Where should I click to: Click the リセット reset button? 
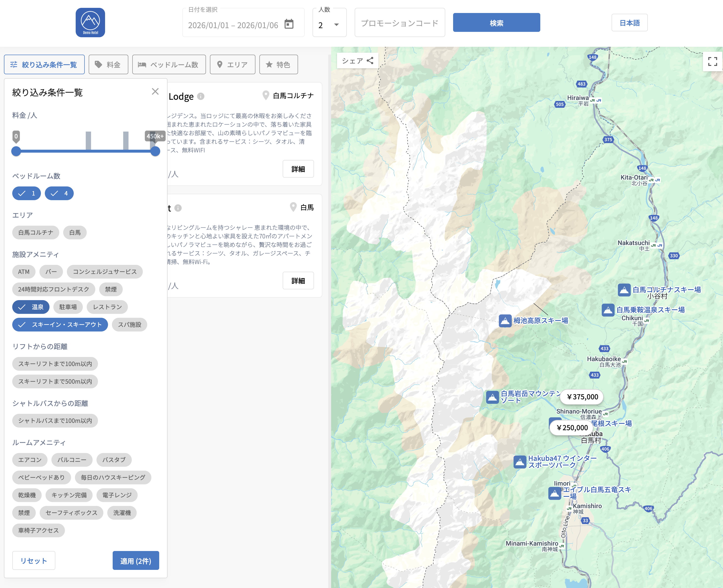34,561
